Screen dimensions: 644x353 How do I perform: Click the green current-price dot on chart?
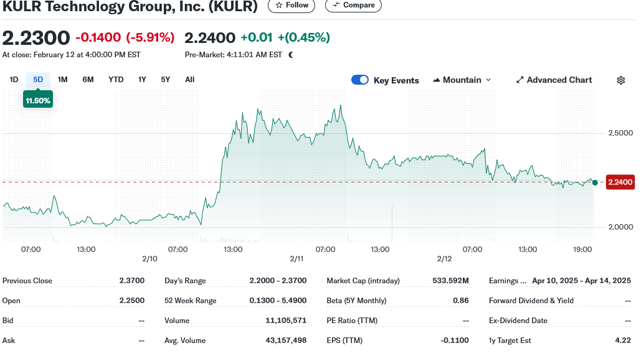(x=595, y=182)
